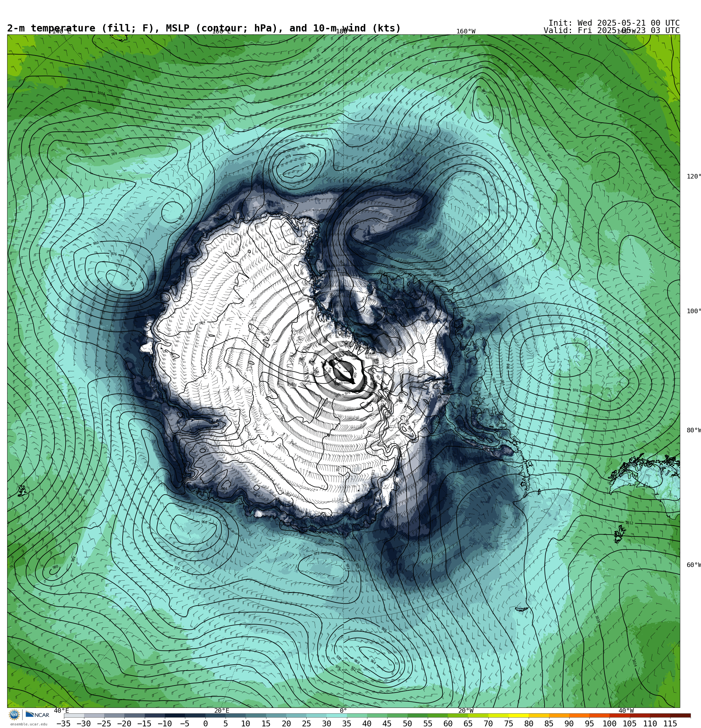Image resolution: width=701 pixels, height=728 pixels.
Task: Click the 115 colorbar tick label
Action: [670, 724]
